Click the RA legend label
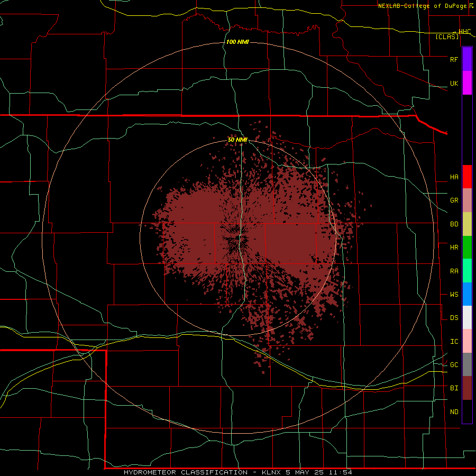The height and width of the screenshot is (476, 476). click(x=454, y=271)
